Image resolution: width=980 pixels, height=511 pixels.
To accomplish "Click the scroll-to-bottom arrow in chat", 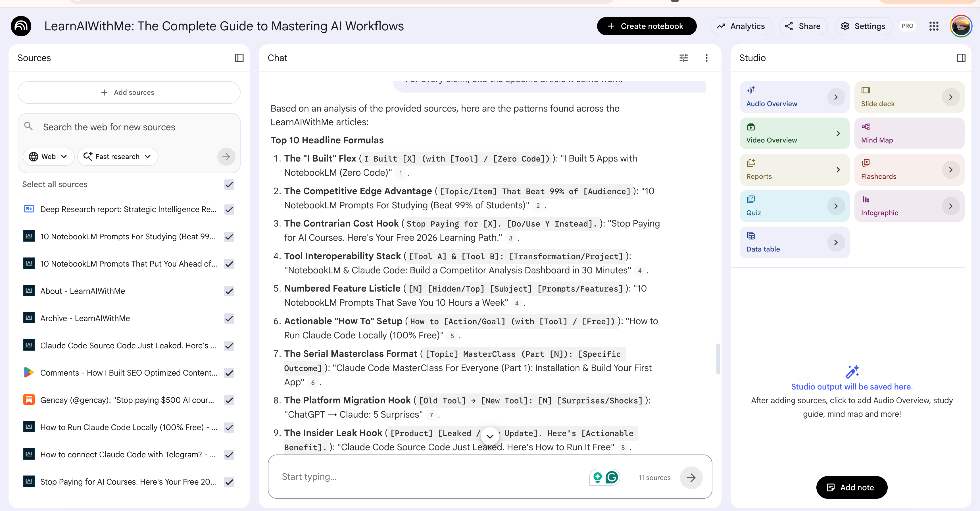I will (490, 436).
